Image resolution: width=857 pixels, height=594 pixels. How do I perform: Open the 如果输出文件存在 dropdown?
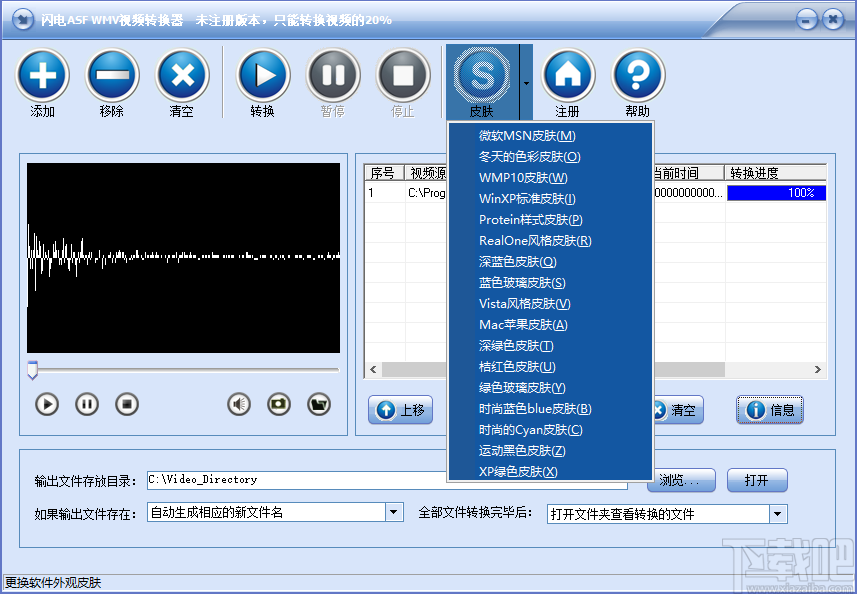tap(394, 513)
